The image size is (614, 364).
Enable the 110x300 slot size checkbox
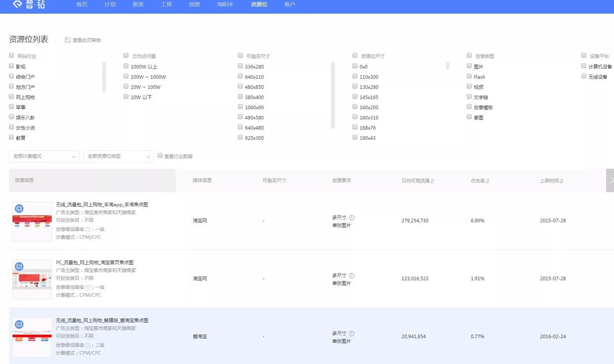pos(355,76)
